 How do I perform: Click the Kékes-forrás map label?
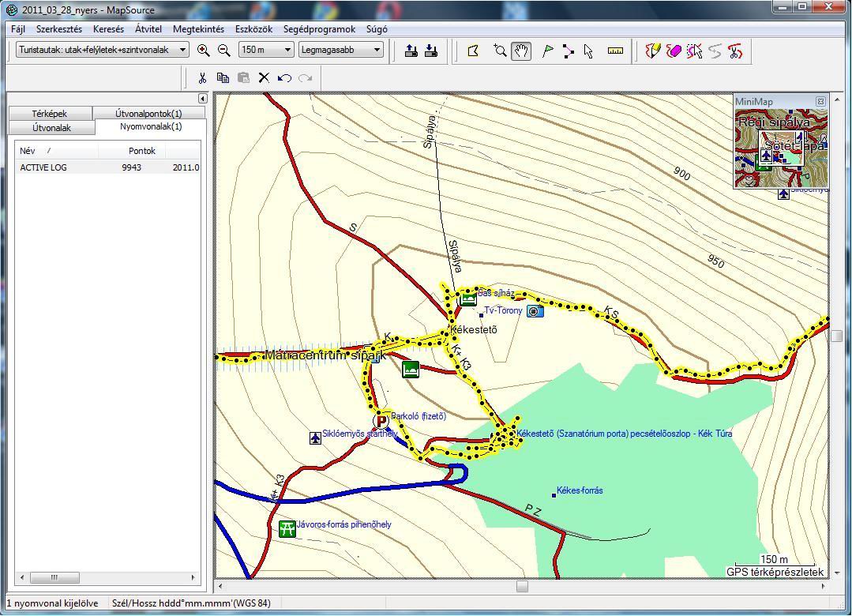(x=580, y=490)
